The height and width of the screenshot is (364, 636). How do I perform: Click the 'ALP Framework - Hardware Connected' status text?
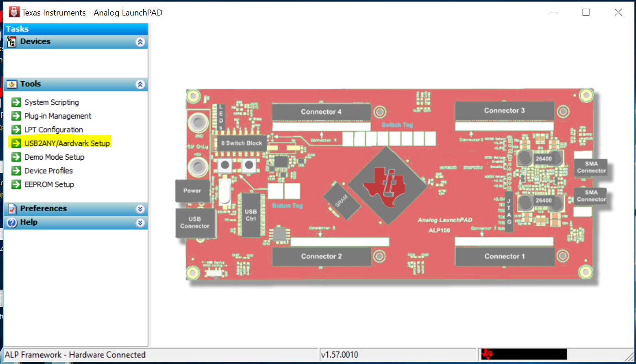point(75,354)
